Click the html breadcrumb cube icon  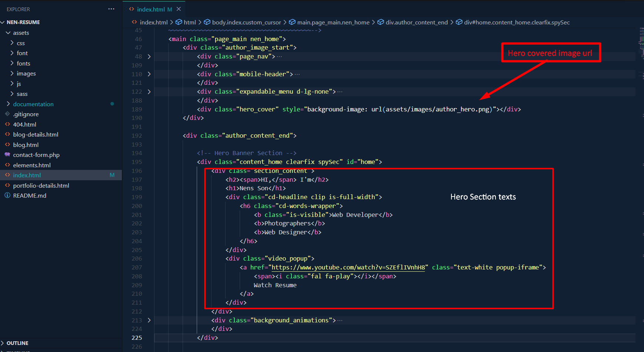[x=178, y=22]
